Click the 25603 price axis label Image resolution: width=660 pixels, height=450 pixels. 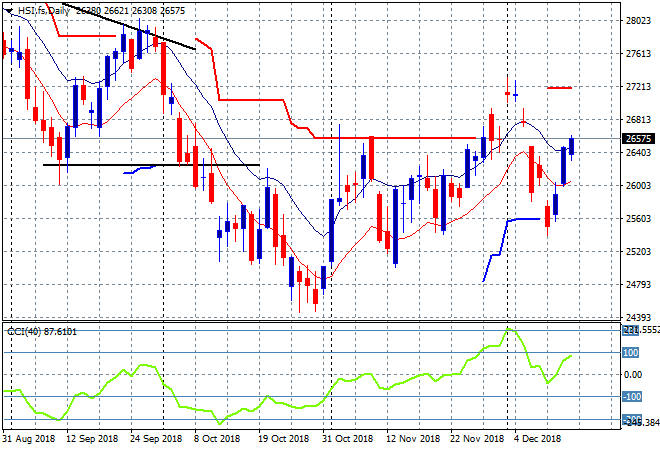tap(638, 218)
